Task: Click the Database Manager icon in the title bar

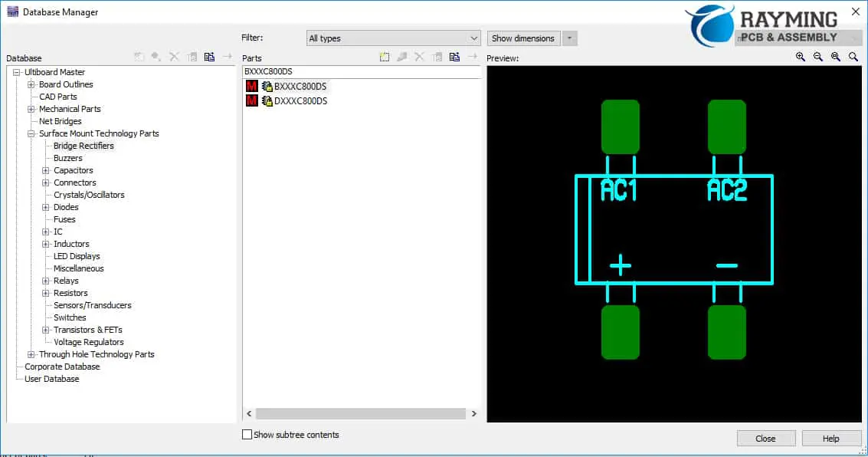Action: [11, 11]
